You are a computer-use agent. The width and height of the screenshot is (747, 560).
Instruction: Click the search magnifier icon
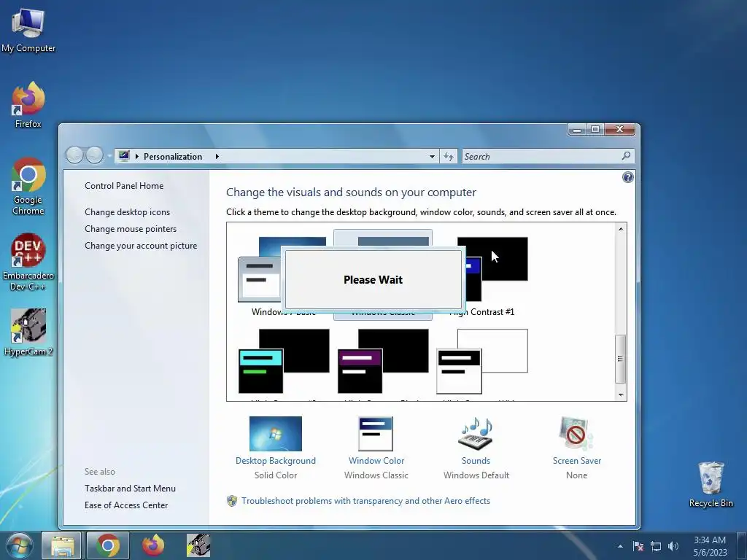626,156
